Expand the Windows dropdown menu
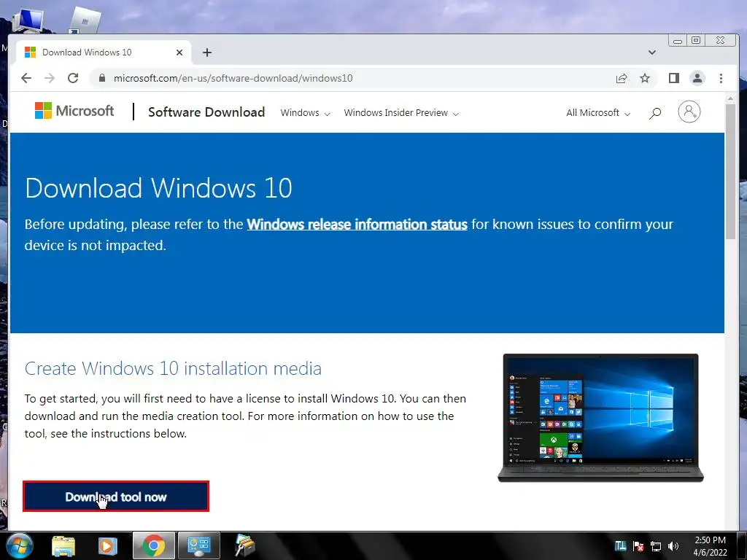Viewport: 747px width, 560px height. (305, 113)
